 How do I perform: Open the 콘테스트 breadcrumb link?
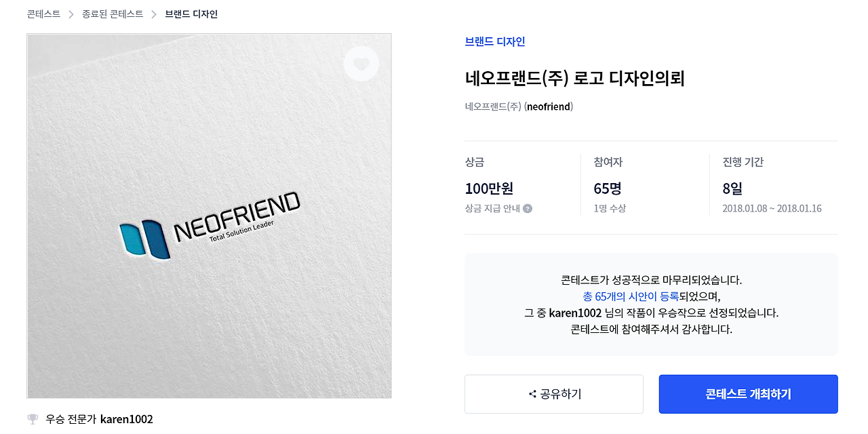click(43, 14)
